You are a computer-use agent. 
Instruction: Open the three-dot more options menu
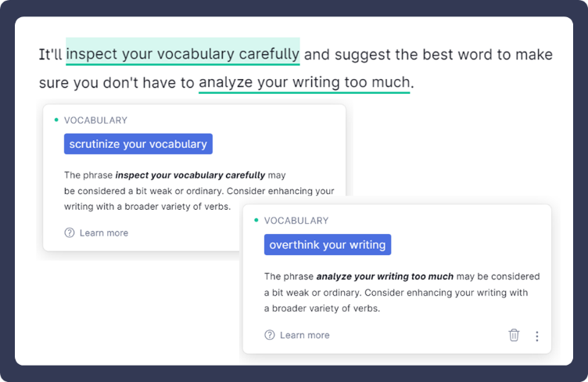[536, 336]
